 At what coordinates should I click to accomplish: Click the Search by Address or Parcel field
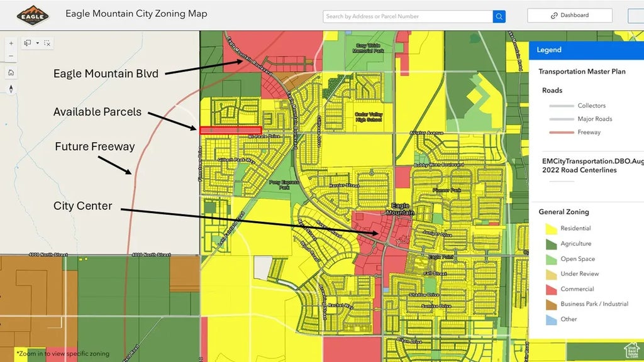[x=408, y=16]
